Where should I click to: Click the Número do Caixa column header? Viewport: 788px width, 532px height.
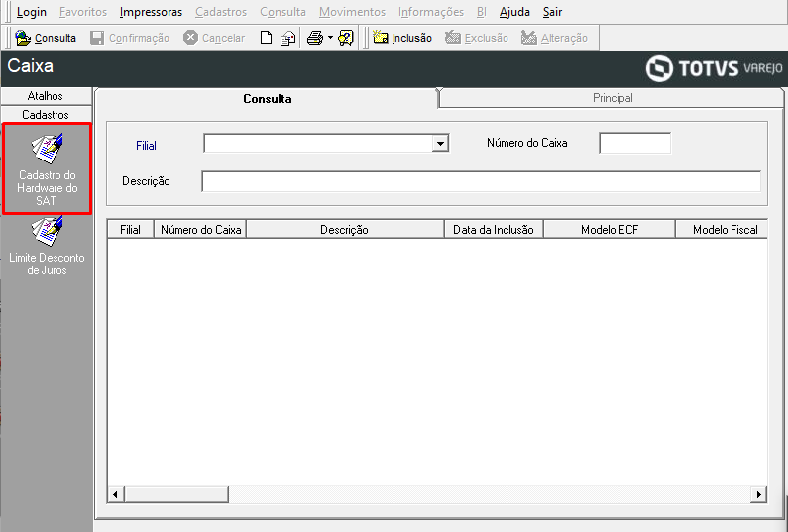pyautogui.click(x=200, y=229)
